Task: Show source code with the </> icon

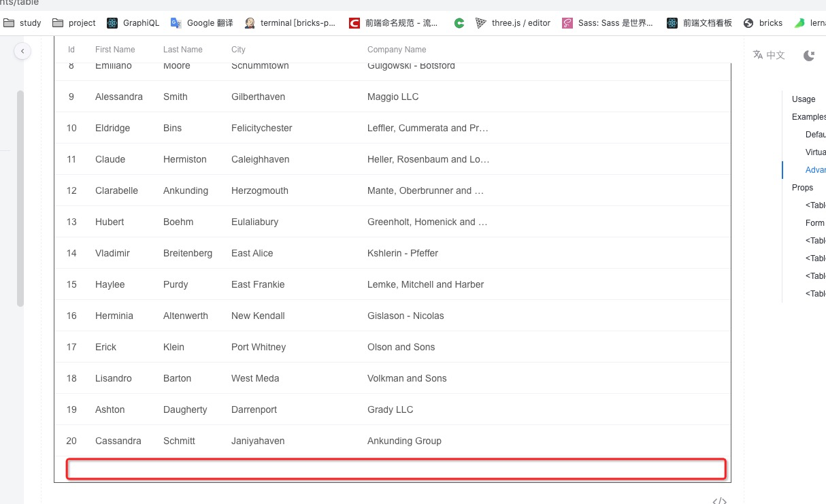Action: tap(719, 501)
